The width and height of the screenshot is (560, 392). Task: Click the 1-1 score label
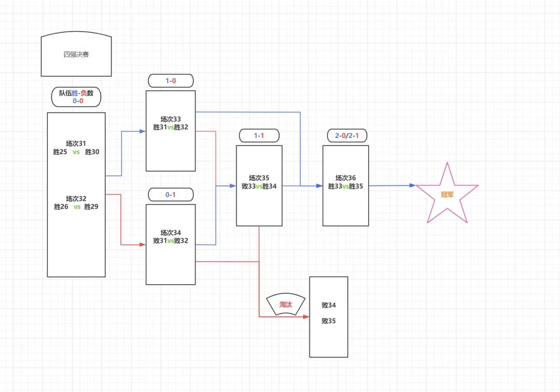point(259,136)
